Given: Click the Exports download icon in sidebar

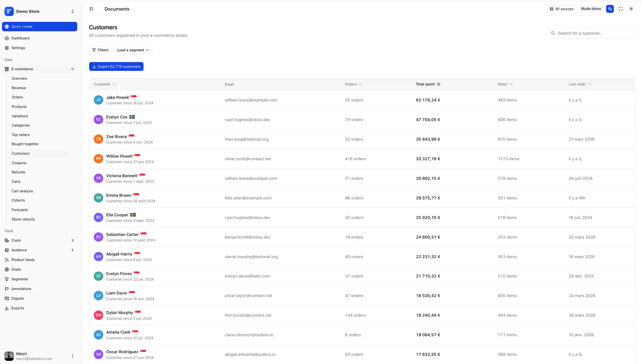Looking at the screenshot, I should [7, 308].
